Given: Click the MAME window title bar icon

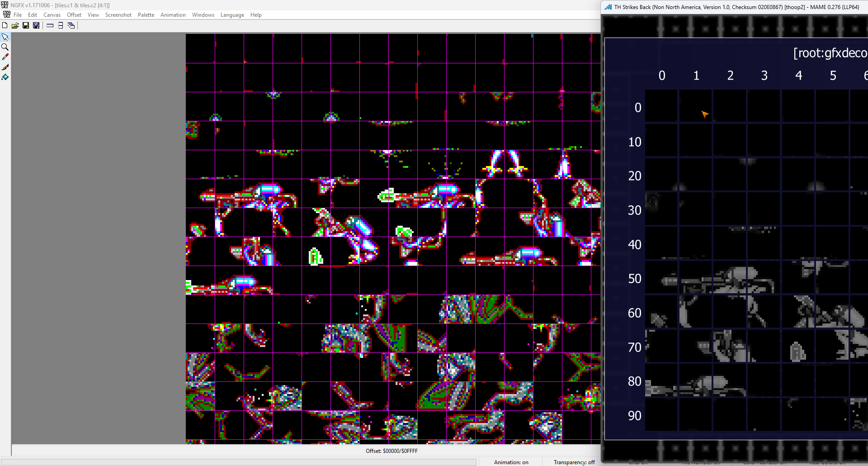Looking at the screenshot, I should pos(609,7).
